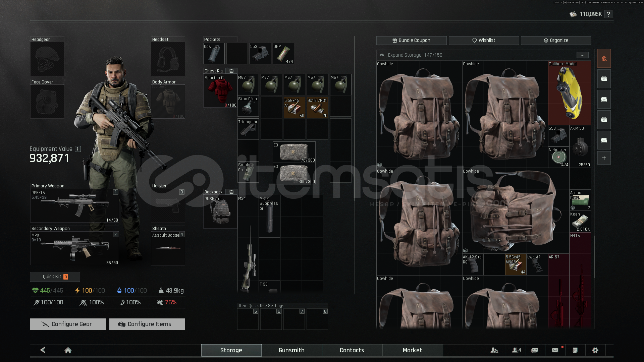Select the Assault Dagger sheath slot
The height and width of the screenshot is (362, 644).
click(x=168, y=248)
